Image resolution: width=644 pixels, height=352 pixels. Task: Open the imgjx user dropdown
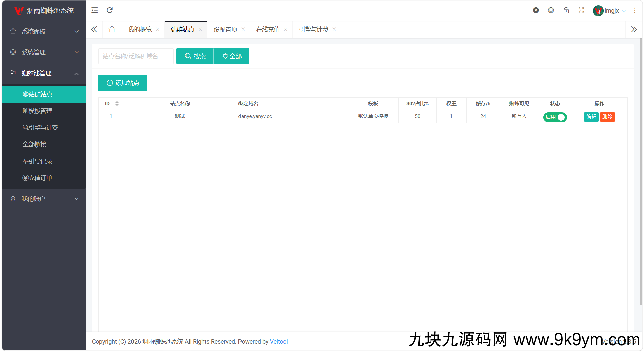click(x=609, y=11)
